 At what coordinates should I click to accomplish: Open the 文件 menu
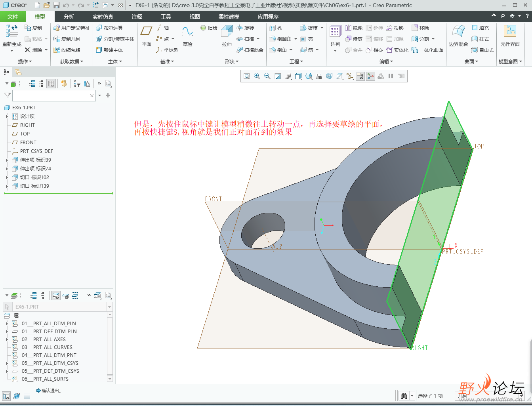13,16
